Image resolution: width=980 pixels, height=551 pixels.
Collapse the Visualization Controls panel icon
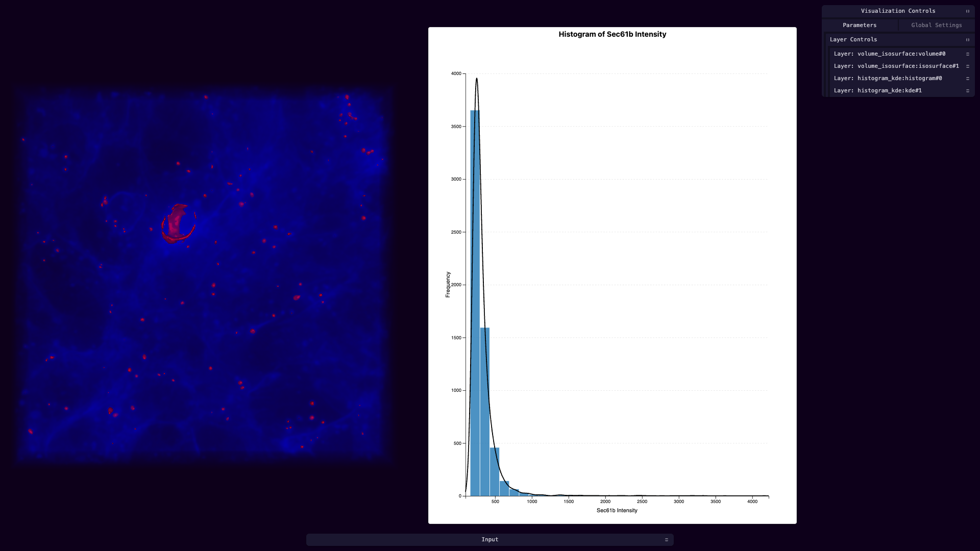[967, 11]
